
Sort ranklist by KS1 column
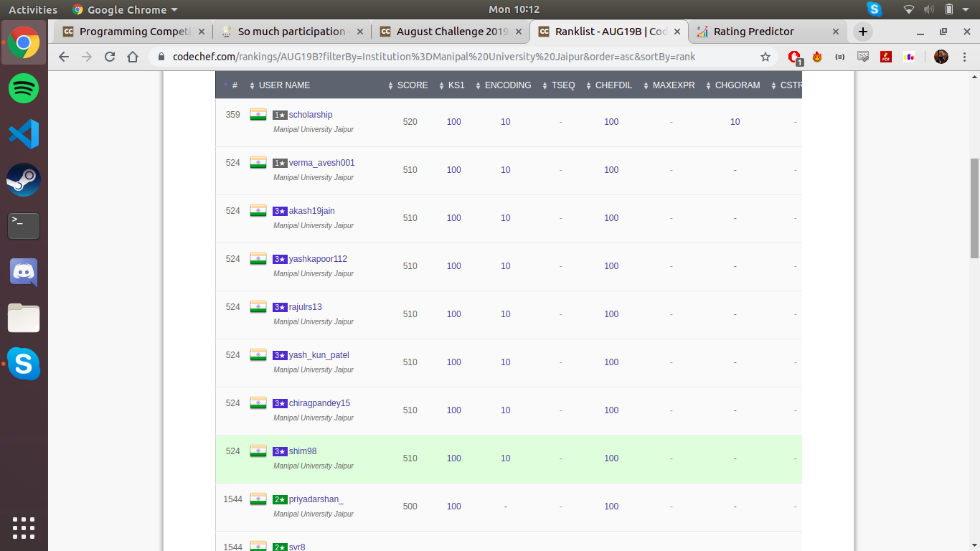tap(451, 85)
